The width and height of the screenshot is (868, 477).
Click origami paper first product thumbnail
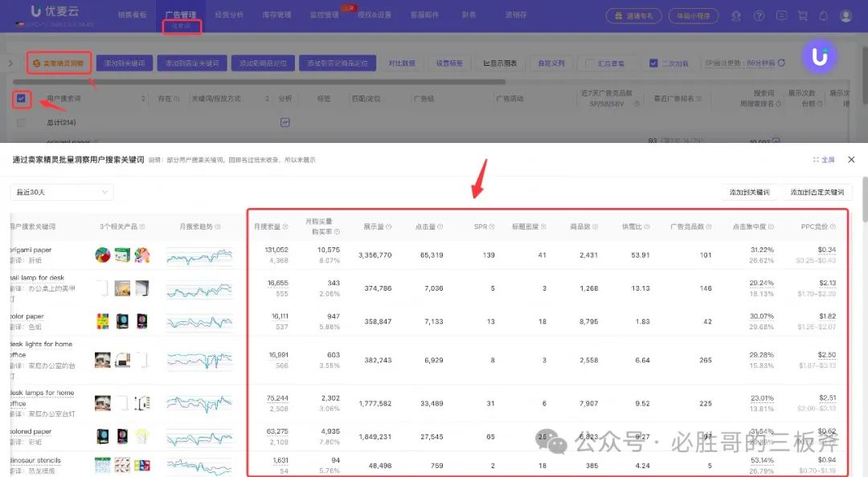(103, 255)
